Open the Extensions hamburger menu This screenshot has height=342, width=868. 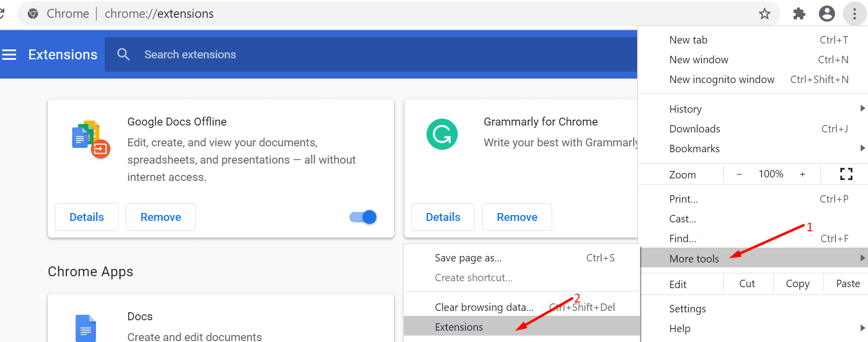9,54
